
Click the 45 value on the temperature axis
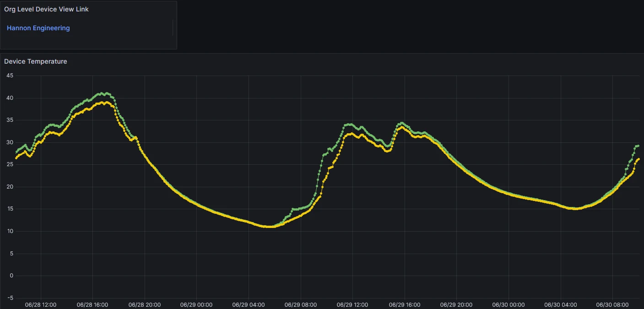coord(10,76)
